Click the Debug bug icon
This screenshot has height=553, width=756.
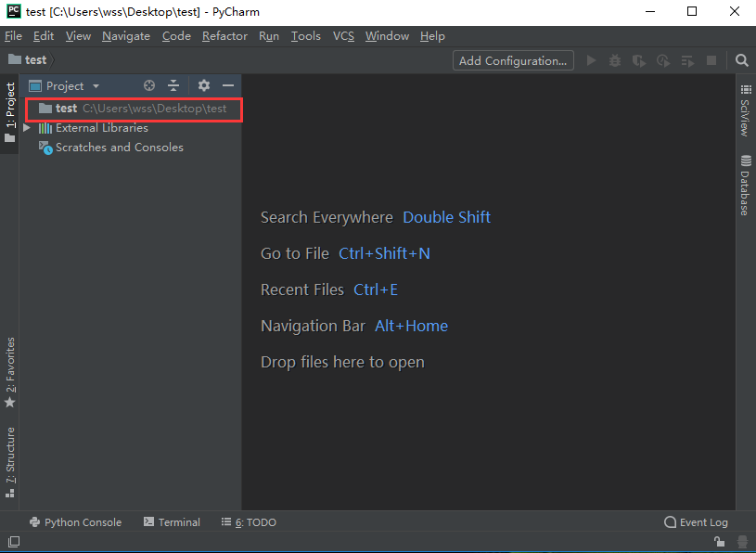(615, 60)
